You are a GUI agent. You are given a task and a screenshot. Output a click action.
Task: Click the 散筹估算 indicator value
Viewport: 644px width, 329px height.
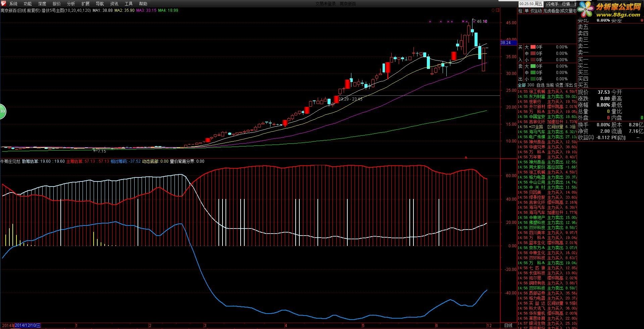(44, 161)
